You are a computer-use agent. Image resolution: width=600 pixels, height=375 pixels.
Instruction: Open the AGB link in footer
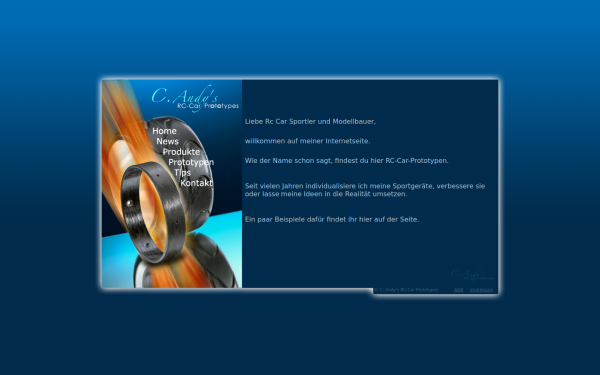pos(458,290)
